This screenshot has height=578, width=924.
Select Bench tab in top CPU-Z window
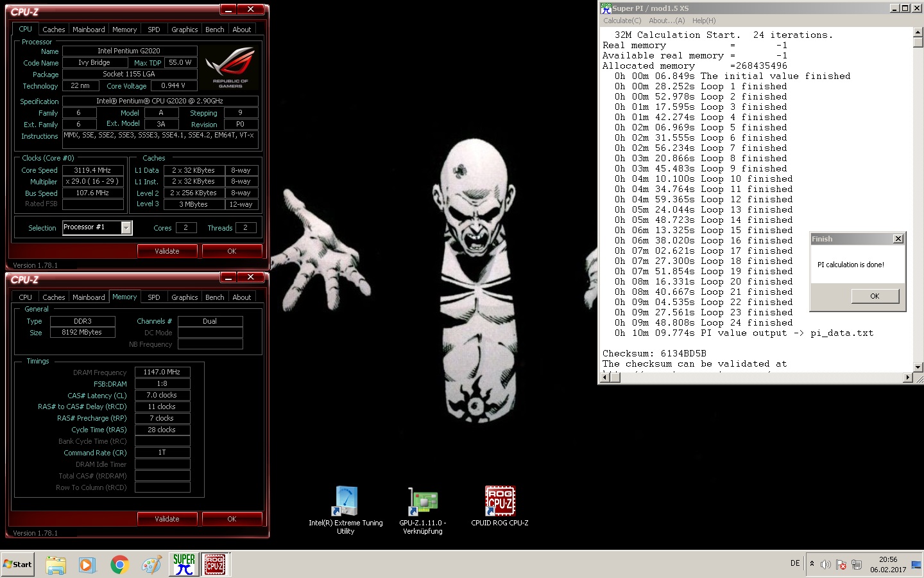[215, 30]
